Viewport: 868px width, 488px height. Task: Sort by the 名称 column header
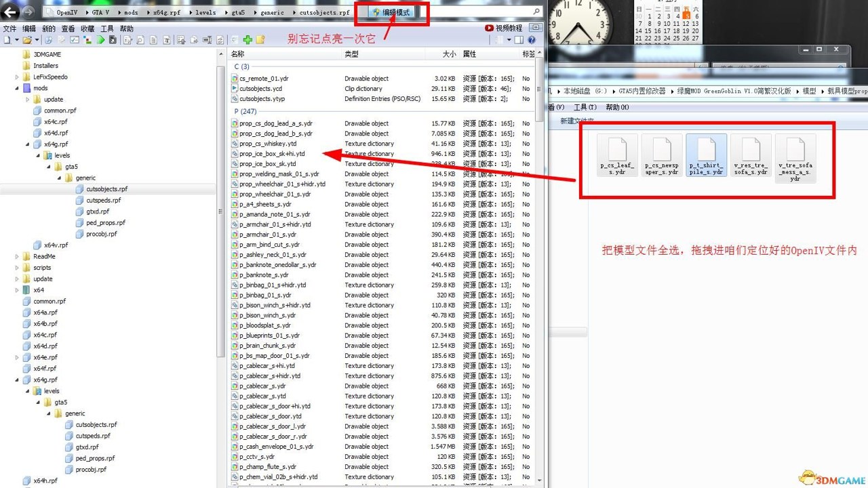237,54
